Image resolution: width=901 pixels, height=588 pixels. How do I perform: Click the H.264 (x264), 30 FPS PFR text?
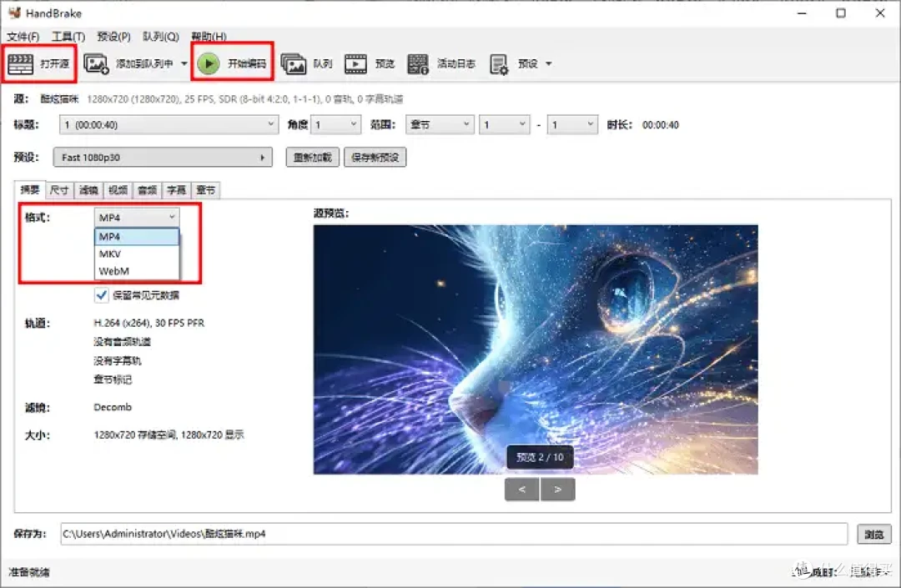point(148,323)
